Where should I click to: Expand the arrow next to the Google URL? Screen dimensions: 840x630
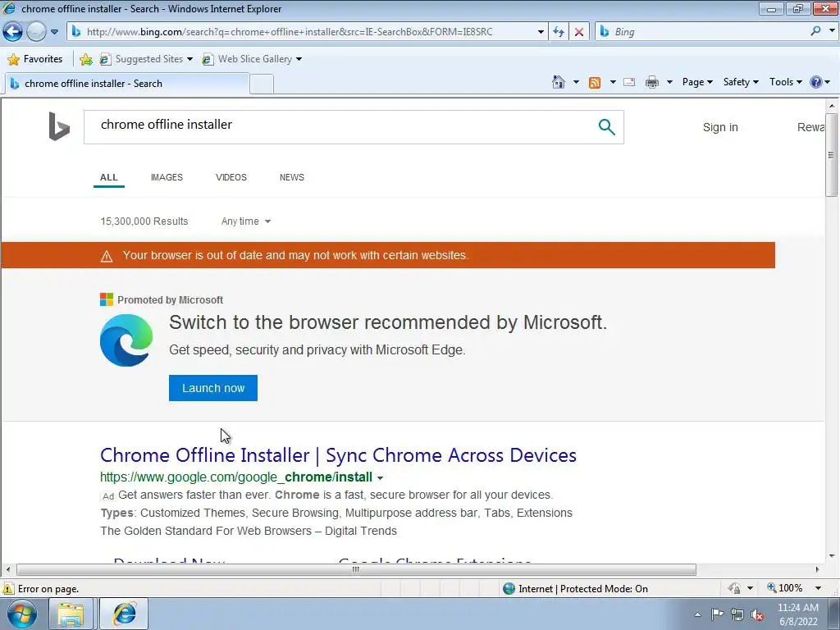tap(381, 478)
